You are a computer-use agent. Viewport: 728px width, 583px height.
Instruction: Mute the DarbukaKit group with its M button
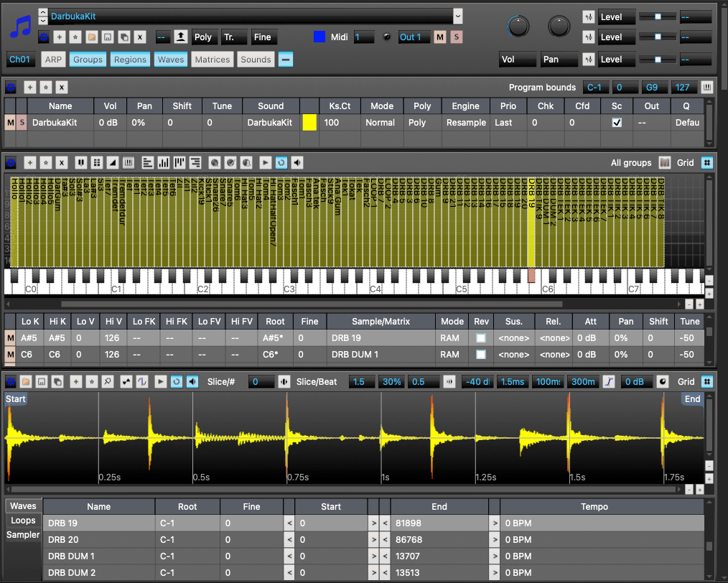10,123
